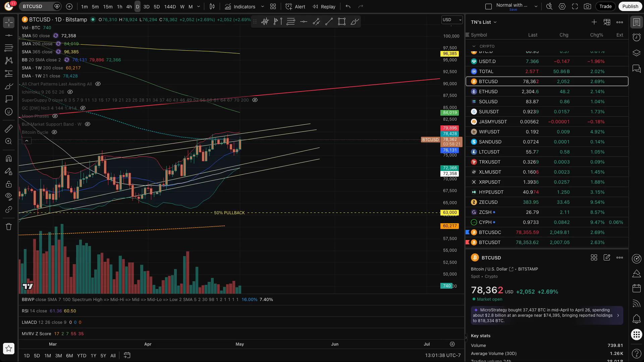Open the object tree layers panel

click(x=637, y=53)
